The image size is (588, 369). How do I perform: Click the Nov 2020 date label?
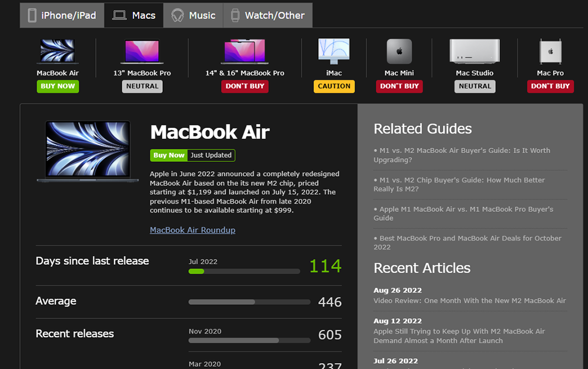(205, 331)
